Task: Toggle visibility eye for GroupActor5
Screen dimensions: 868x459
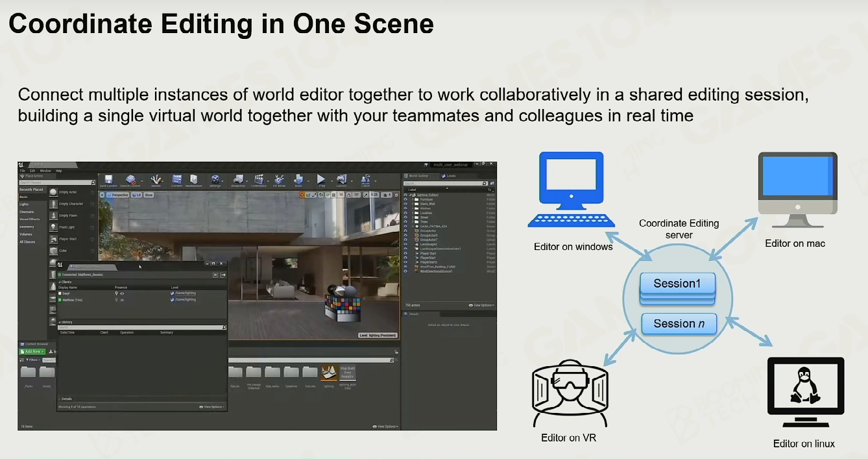Action: (406, 236)
